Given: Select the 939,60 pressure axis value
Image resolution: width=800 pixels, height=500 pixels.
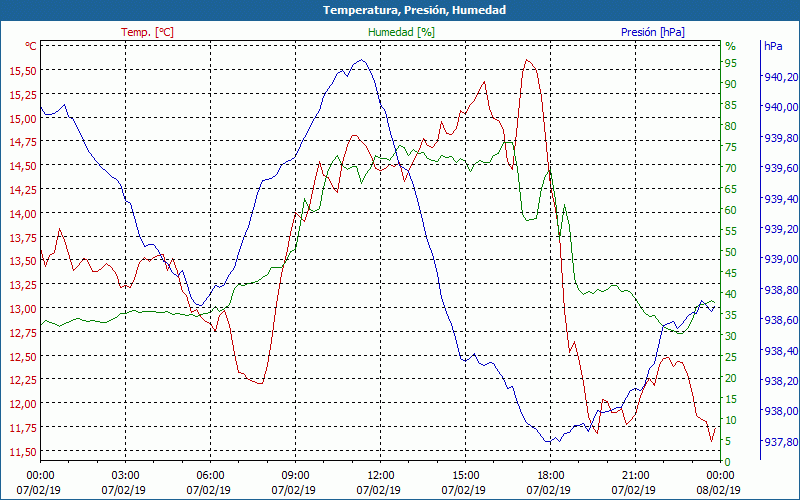Looking at the screenshot, I should [779, 168].
